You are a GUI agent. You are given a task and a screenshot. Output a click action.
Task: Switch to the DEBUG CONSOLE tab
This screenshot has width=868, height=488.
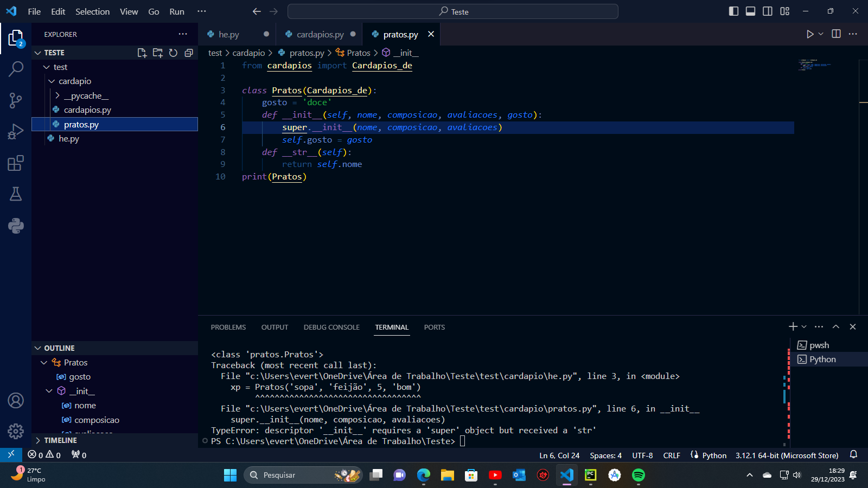(x=331, y=327)
